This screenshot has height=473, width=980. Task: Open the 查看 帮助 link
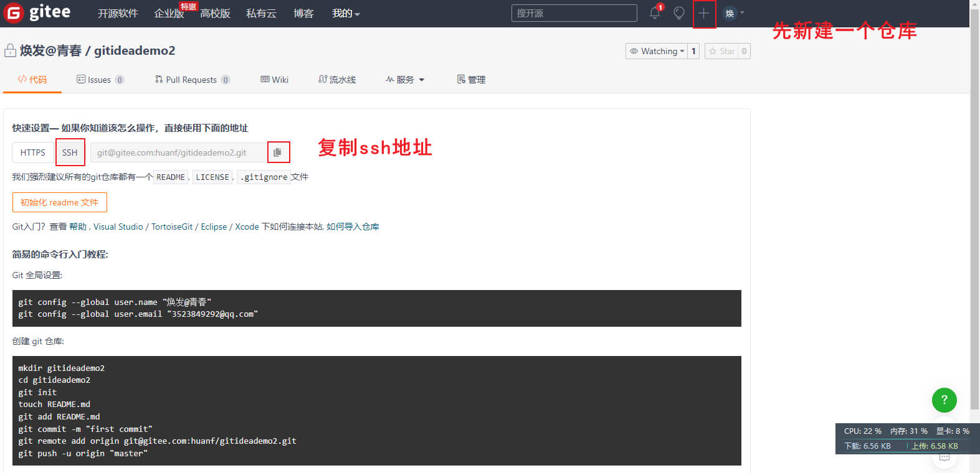68,227
